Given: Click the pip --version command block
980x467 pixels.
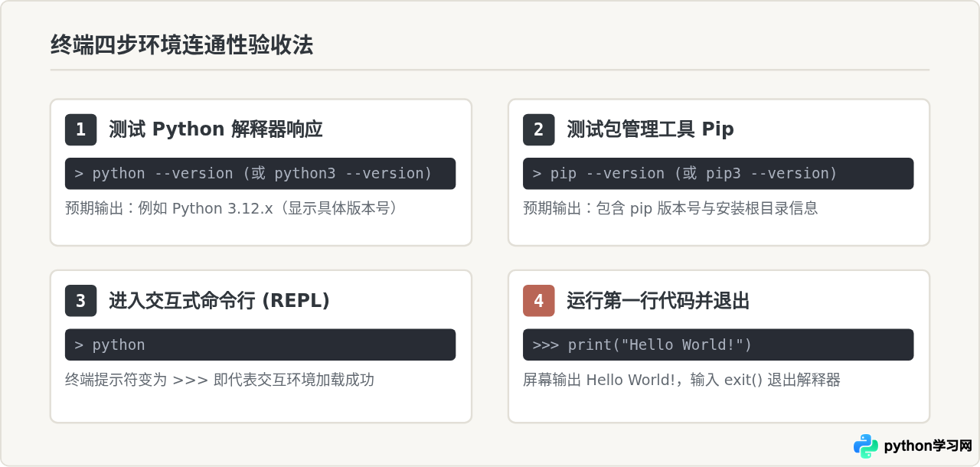Looking at the screenshot, I should point(718,174).
